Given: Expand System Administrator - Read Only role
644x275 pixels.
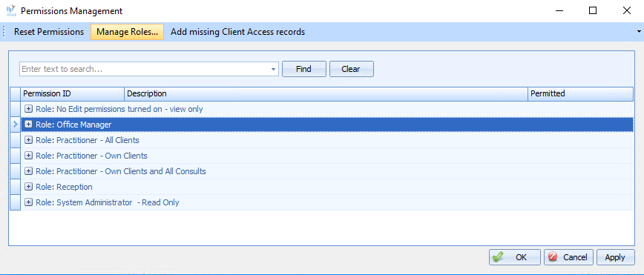Looking at the screenshot, I should [28, 202].
